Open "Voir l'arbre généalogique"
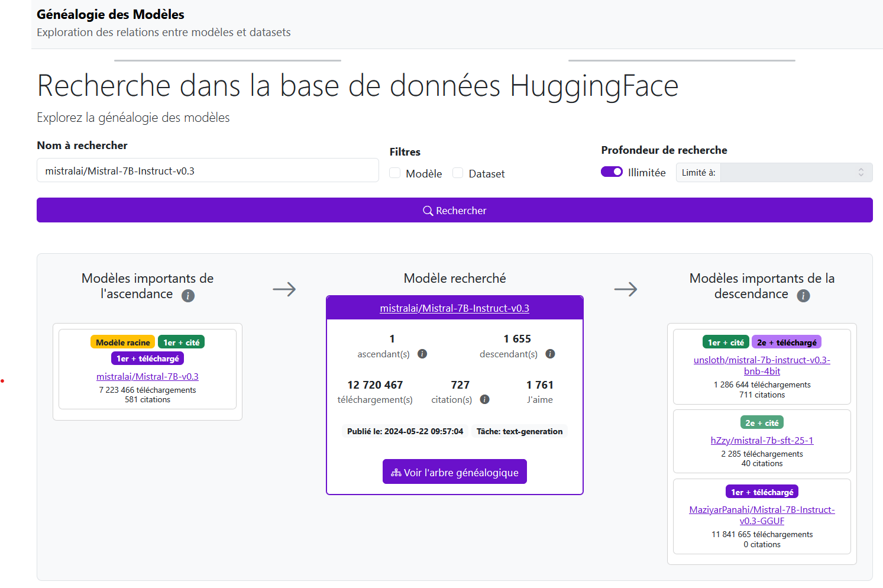883x588 pixels. pos(454,471)
